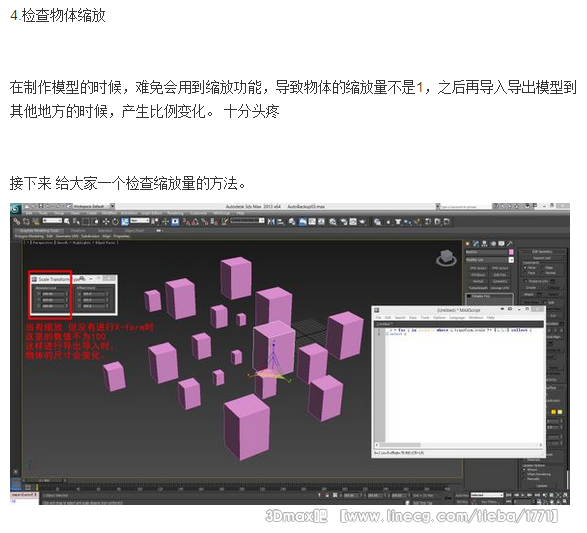Click the Go to Start button

(x=508, y=495)
